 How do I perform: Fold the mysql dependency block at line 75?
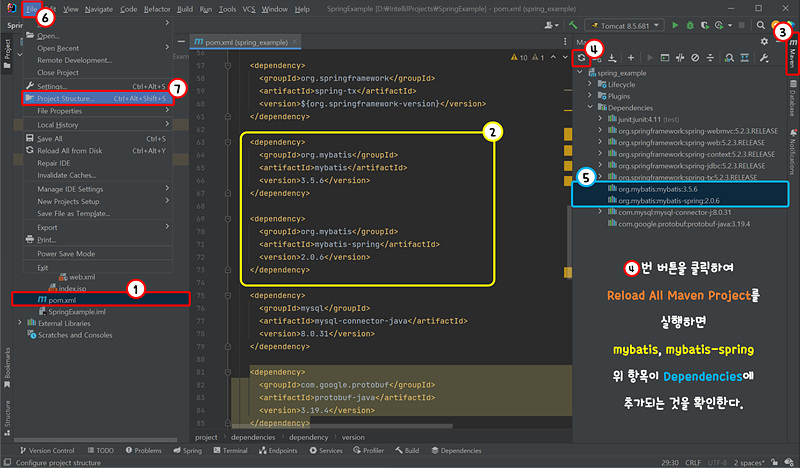click(x=228, y=295)
